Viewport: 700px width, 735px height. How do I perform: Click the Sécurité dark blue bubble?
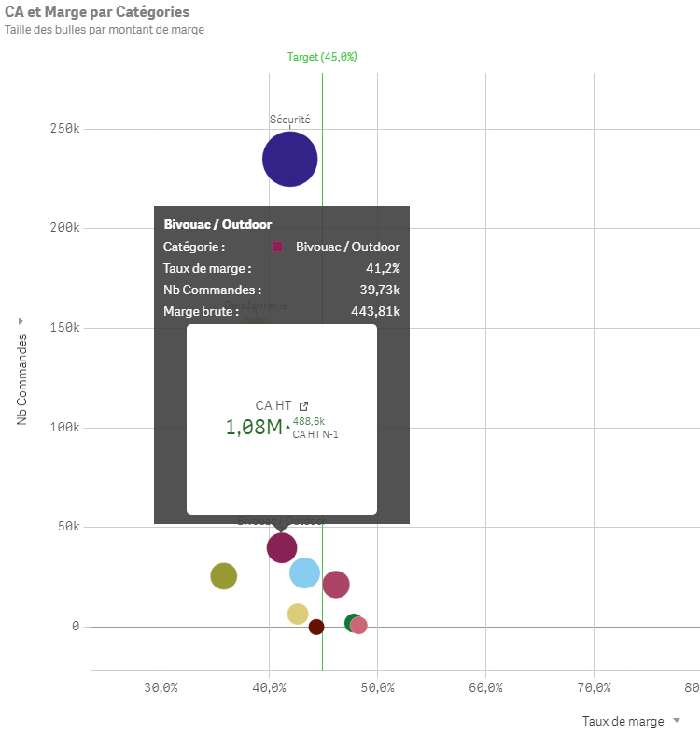[x=289, y=159]
